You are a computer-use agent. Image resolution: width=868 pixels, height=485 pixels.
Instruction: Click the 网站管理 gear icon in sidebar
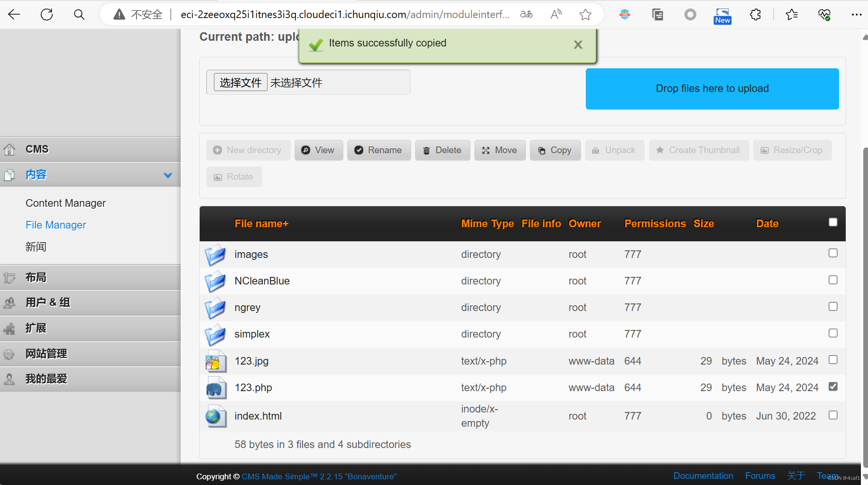tap(9, 354)
